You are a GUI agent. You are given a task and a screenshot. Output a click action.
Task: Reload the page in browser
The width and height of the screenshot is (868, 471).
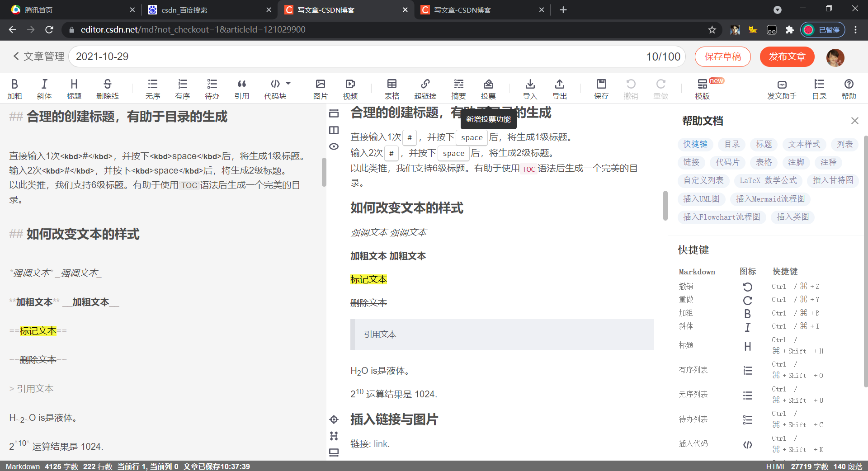tap(49, 30)
